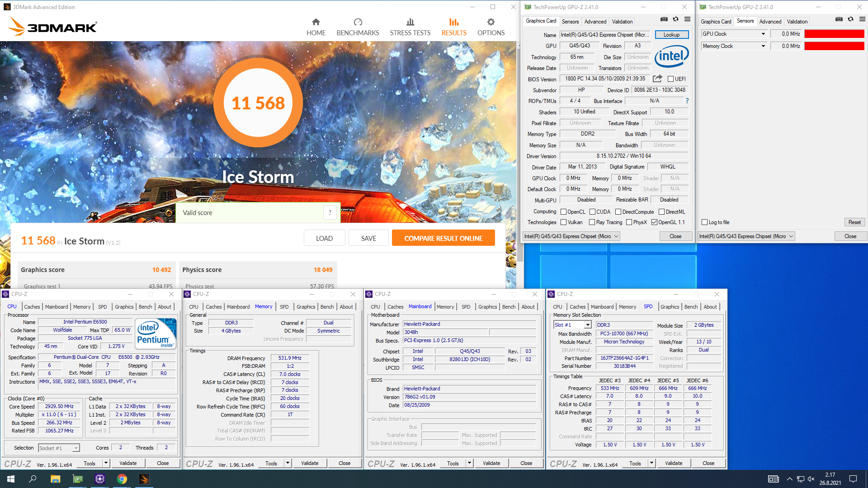Image resolution: width=868 pixels, height=488 pixels.
Task: Open the notification center icon
Action: (853, 479)
